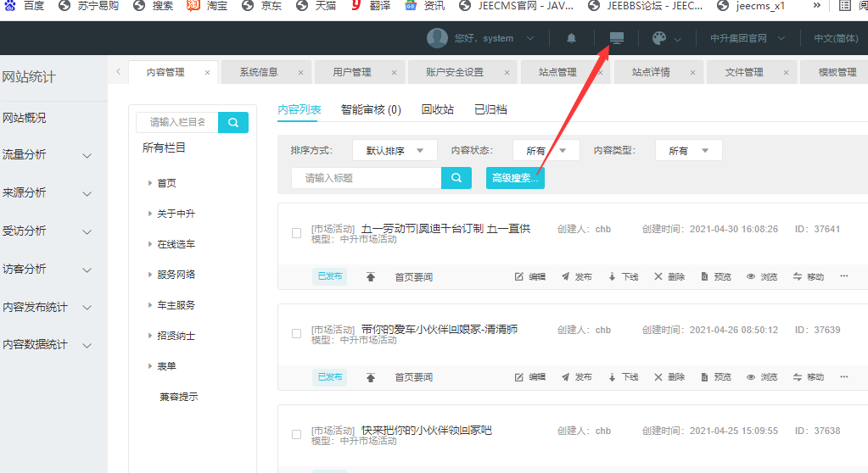This screenshot has height=473, width=868.
Task: Click the title search magnifier button
Action: click(456, 177)
